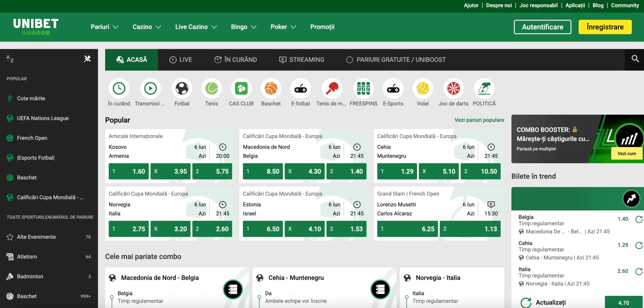Open Badminton in sidebar list

tap(49, 276)
